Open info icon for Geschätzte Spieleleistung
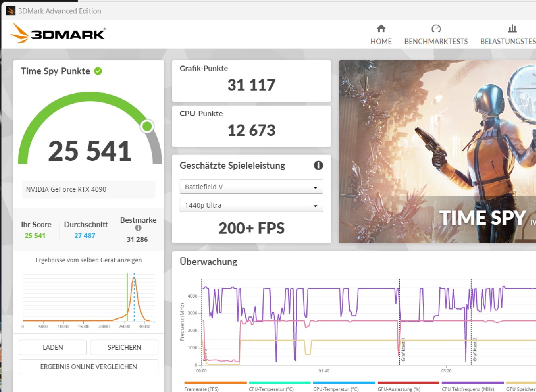Screen dimensions: 536x392 (318, 165)
